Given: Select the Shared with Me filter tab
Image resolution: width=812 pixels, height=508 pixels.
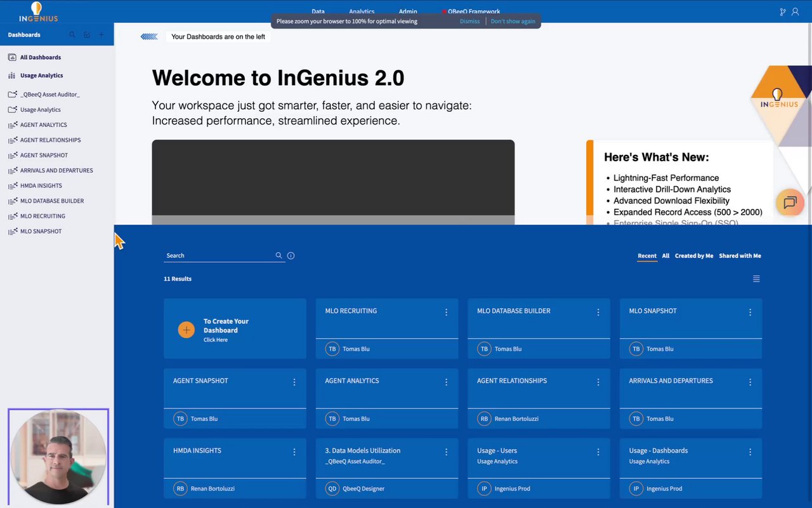Looking at the screenshot, I should click(740, 256).
